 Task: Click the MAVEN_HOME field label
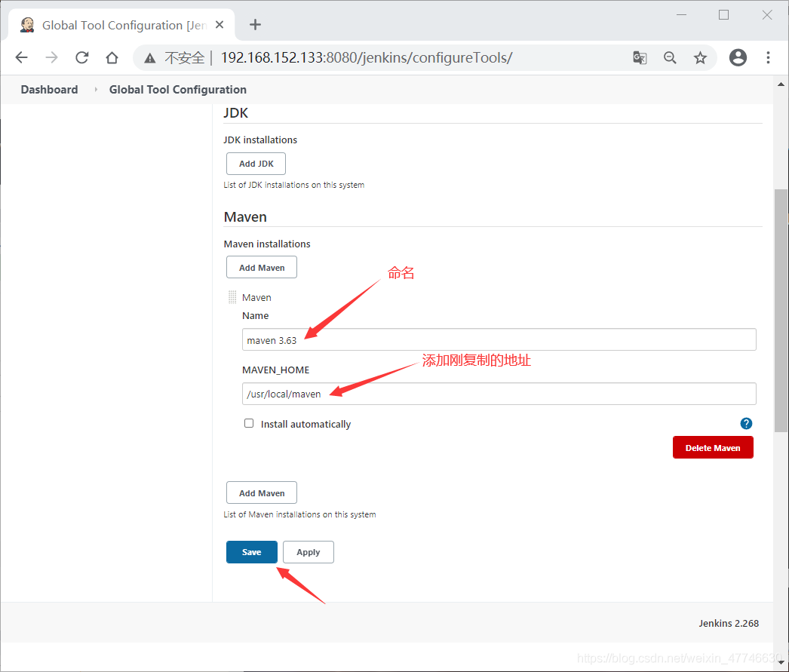(x=276, y=370)
